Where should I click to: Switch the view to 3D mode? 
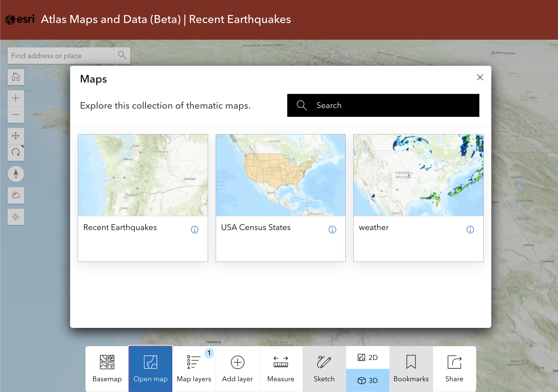pos(368,380)
